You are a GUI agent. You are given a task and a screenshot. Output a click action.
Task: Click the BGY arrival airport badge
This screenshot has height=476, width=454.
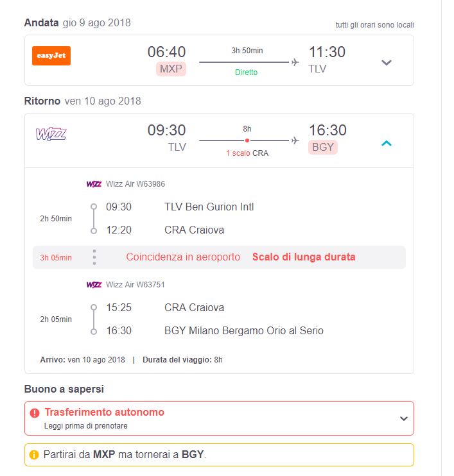pyautogui.click(x=322, y=147)
